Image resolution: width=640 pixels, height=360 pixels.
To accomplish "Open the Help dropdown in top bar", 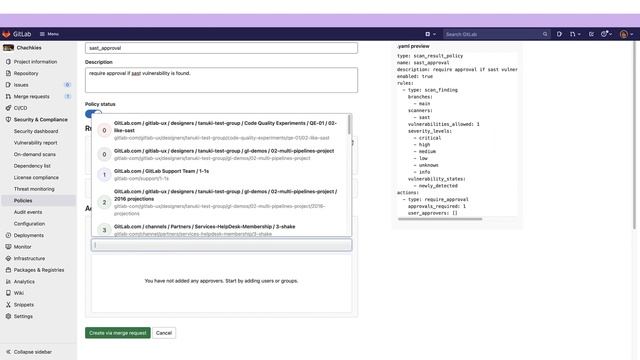I will pyautogui.click(x=606, y=34).
